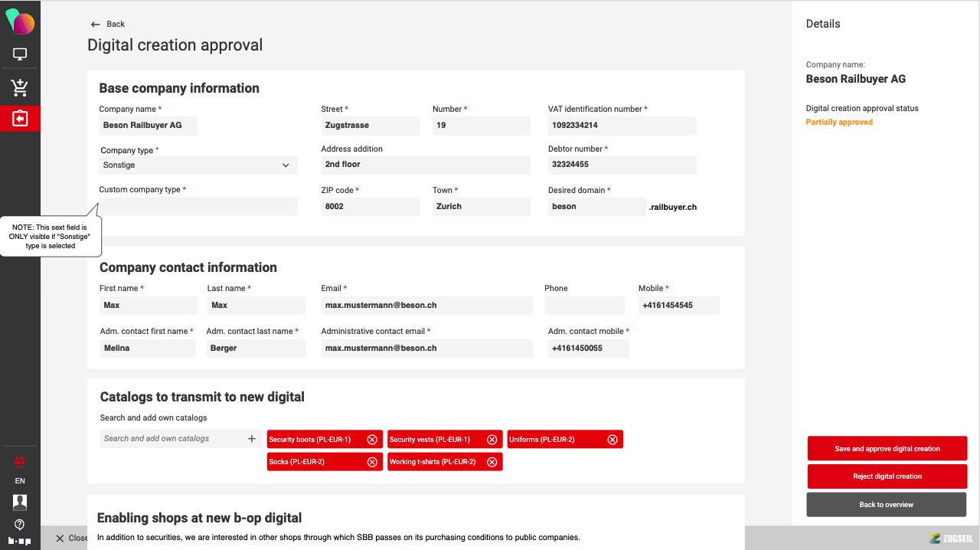Click the Custom company type field
This screenshot has width=980, height=550.
click(198, 206)
